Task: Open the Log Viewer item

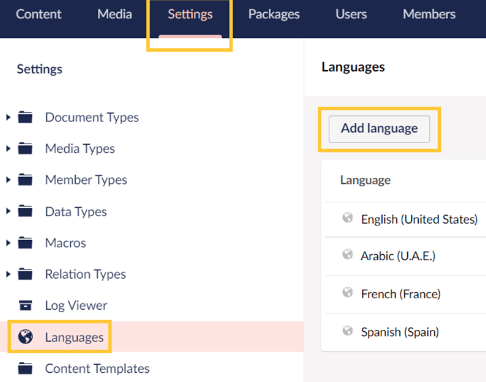Action: 76,306
